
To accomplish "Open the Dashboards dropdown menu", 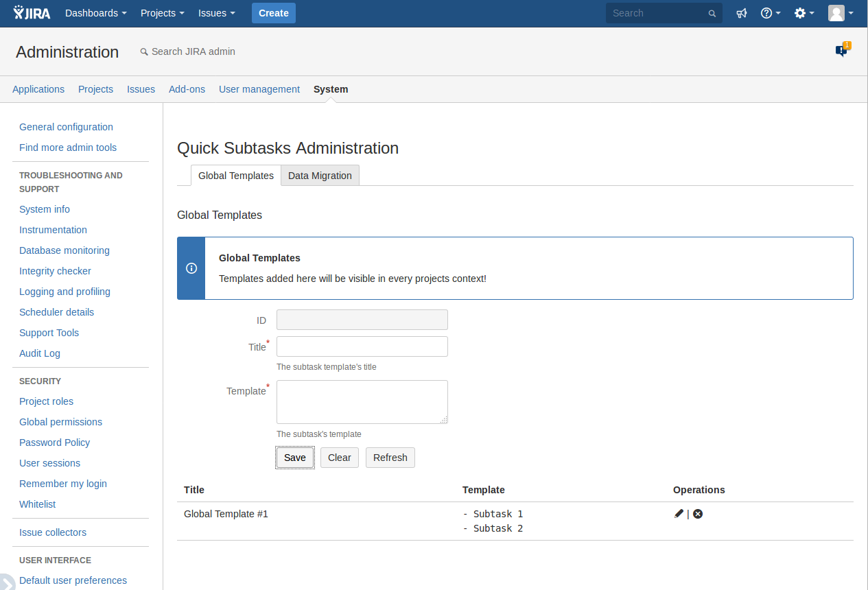I will coord(95,13).
